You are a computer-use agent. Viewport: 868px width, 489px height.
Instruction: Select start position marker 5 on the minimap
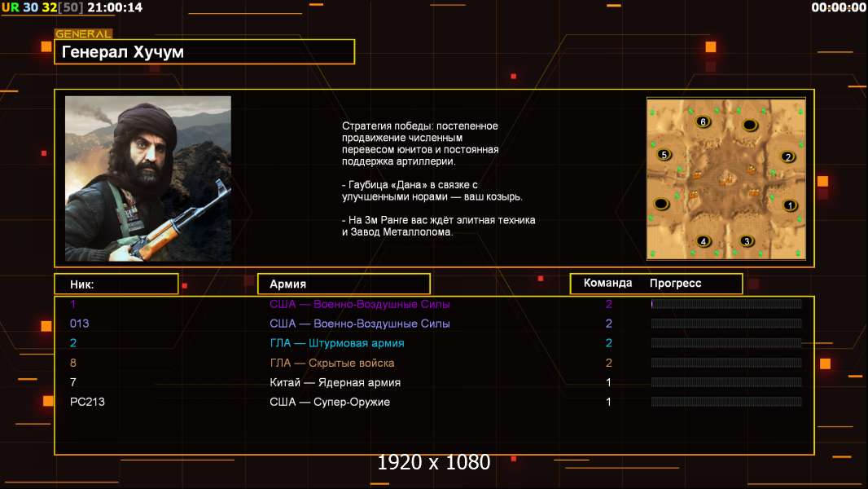pyautogui.click(x=664, y=155)
